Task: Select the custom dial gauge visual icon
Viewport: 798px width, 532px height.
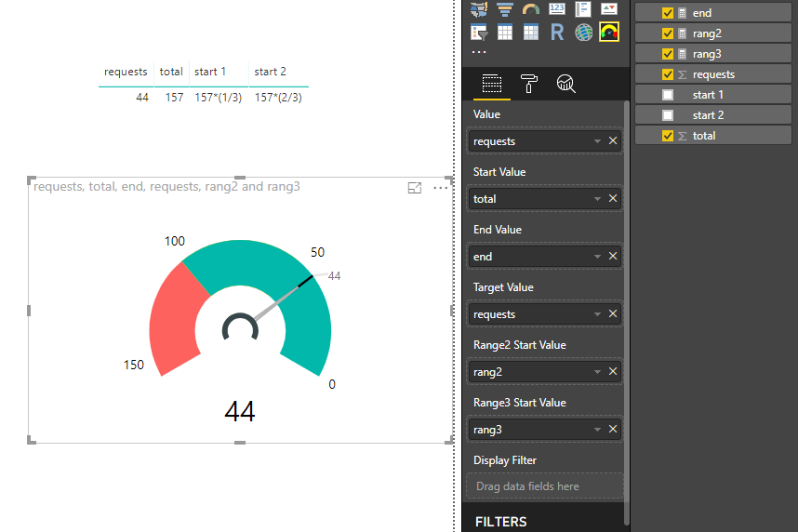Action: coord(609,32)
